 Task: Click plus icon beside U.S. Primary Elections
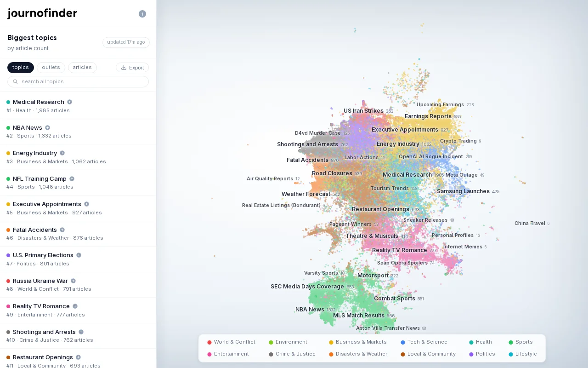(79, 255)
